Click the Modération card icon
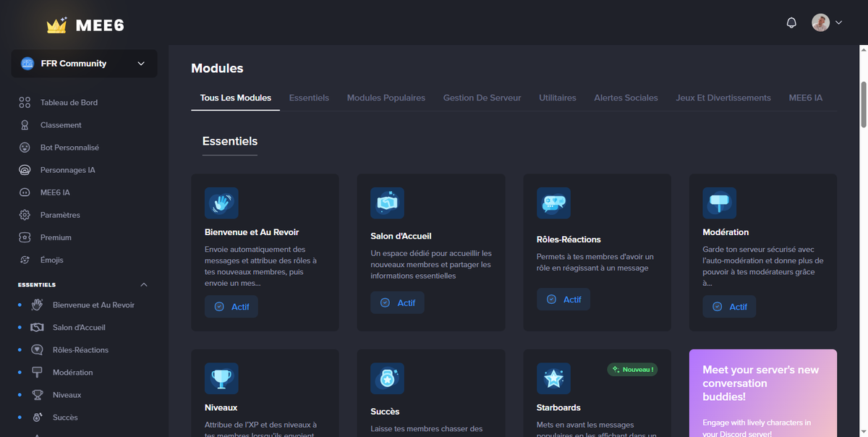 [x=720, y=203]
